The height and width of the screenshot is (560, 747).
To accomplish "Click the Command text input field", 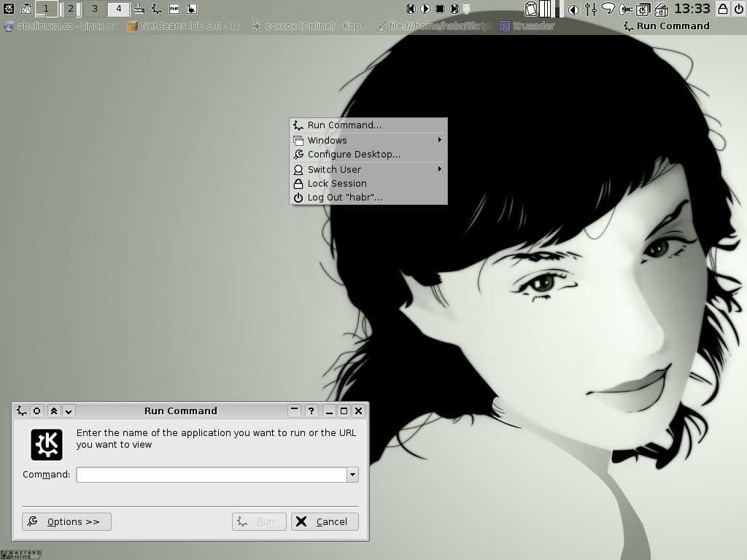I will point(212,474).
